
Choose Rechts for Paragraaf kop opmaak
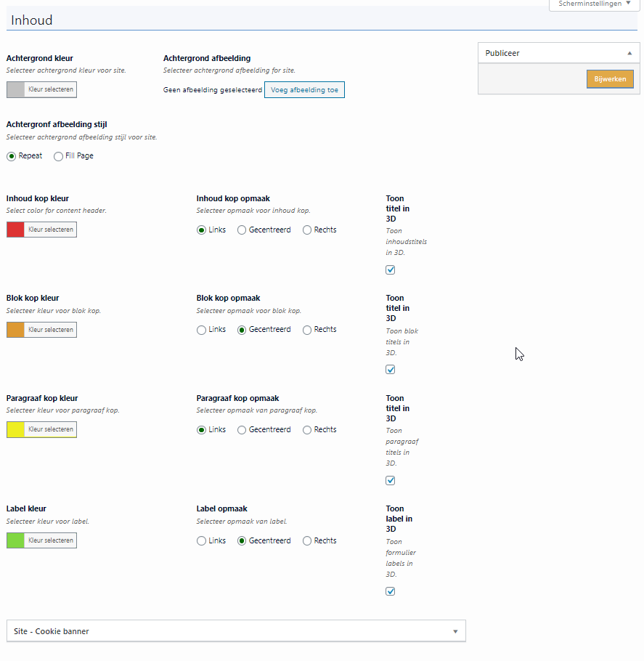[307, 430]
